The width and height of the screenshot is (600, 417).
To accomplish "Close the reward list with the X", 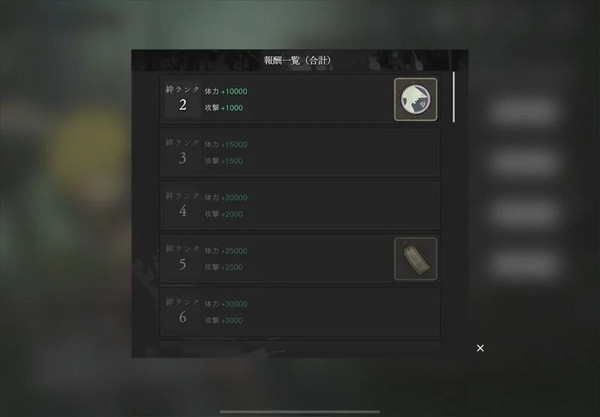I will point(480,348).
